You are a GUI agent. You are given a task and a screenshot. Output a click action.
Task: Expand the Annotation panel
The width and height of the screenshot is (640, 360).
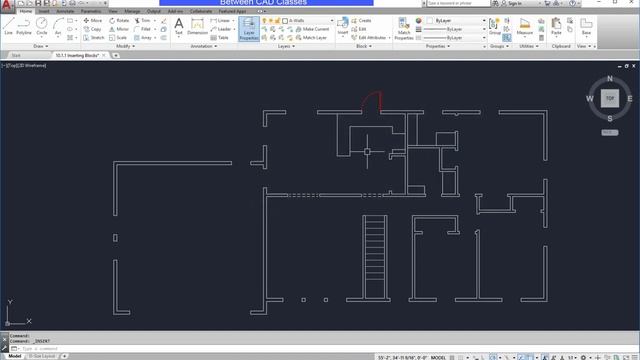pos(204,46)
